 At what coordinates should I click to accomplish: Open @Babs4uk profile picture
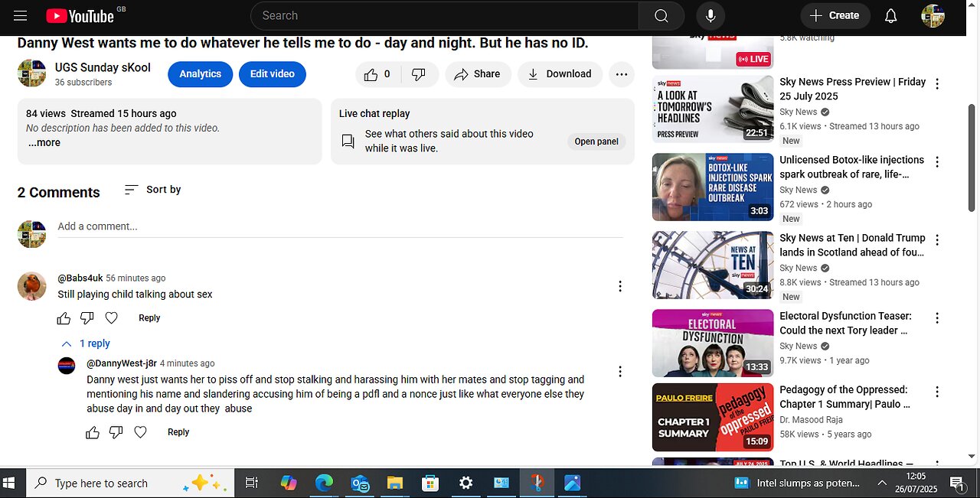click(32, 286)
